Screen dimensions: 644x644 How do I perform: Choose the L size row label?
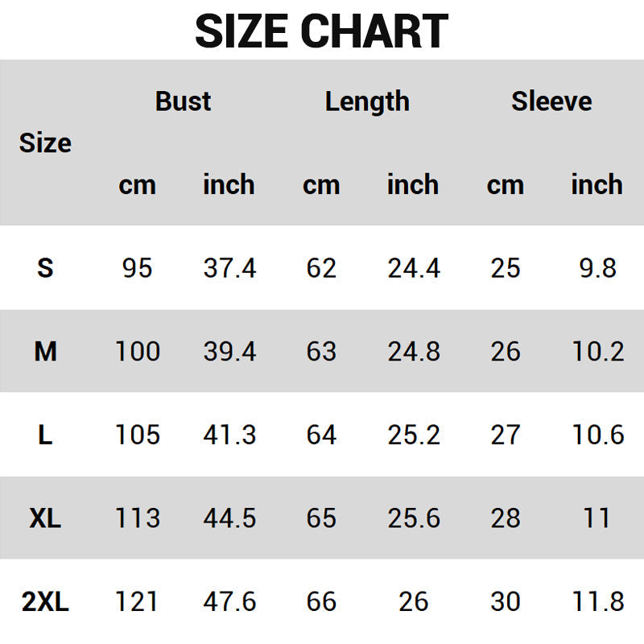45,435
